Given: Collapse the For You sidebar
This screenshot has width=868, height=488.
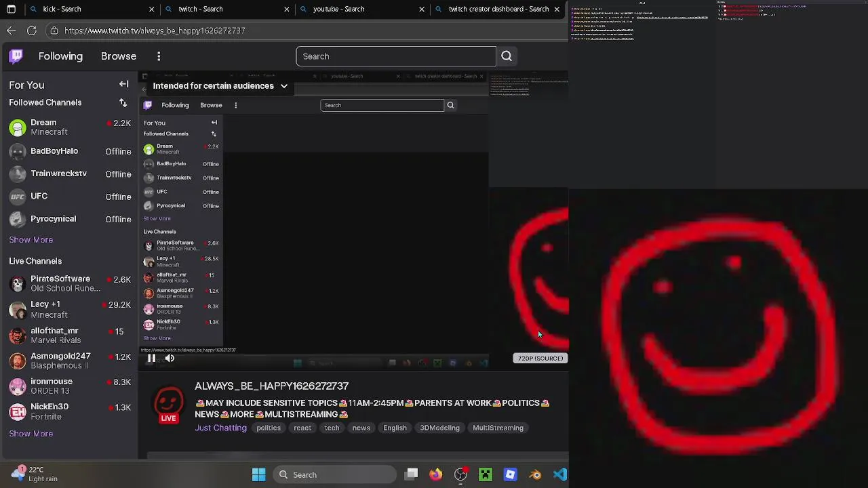Looking at the screenshot, I should pyautogui.click(x=123, y=85).
